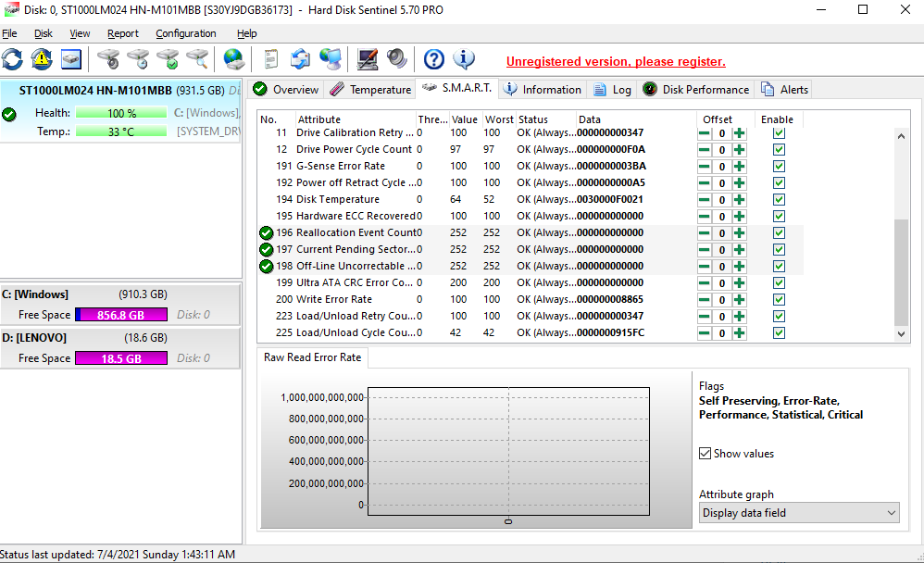This screenshot has height=563, width=924.
Task: Select the ST1000LM024 HN-M101MBB disk entry
Action: coord(120,110)
